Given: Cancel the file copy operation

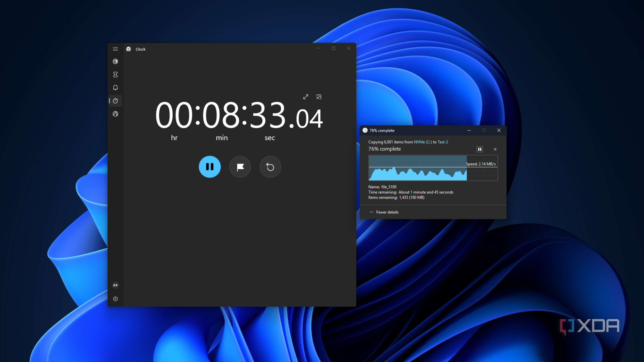Looking at the screenshot, I should [495, 149].
